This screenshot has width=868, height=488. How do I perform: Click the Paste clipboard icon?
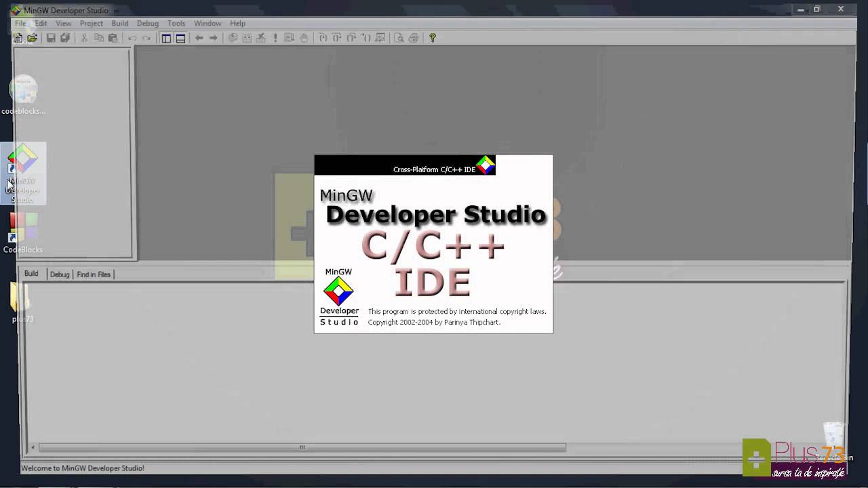pos(113,38)
